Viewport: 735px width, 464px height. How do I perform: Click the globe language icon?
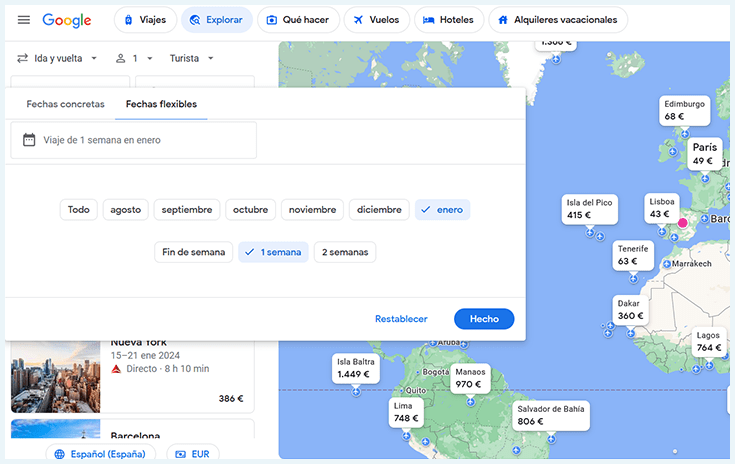click(60, 454)
